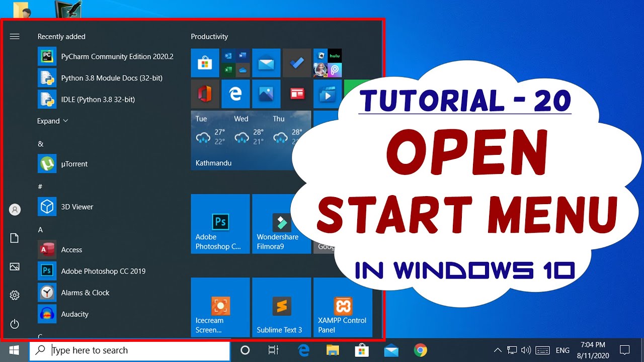Click the & letter header
The width and height of the screenshot is (644, 362).
pos(41,143)
